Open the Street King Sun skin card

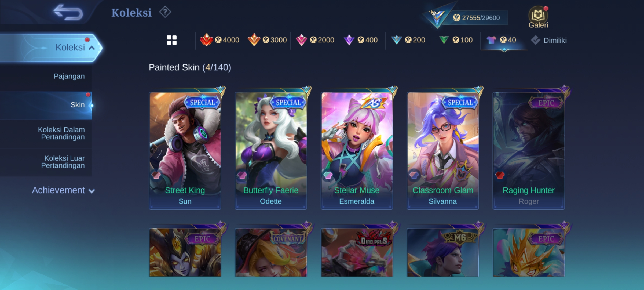[185, 150]
